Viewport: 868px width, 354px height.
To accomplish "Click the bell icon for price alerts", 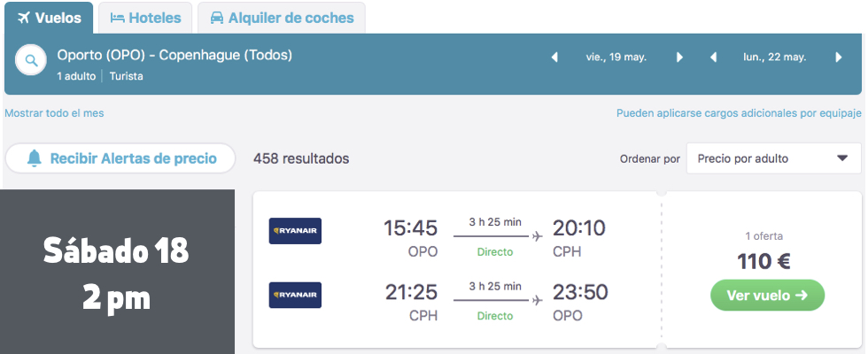I will click(x=35, y=158).
